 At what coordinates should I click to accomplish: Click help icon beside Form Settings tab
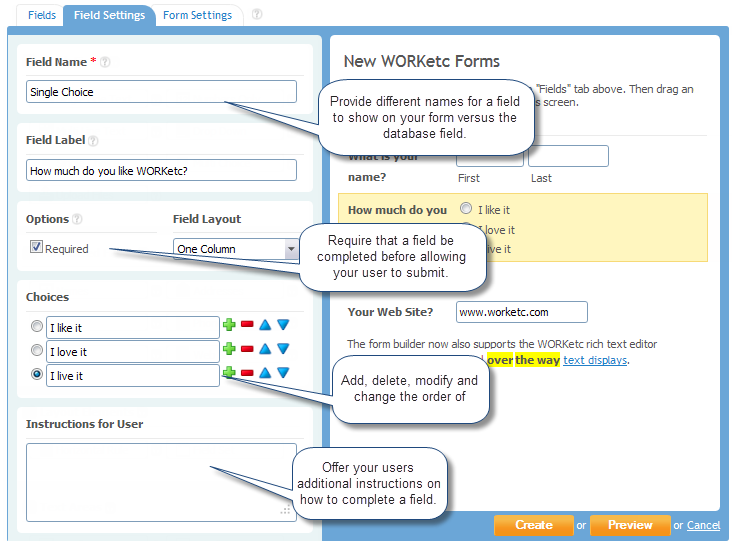tap(257, 15)
